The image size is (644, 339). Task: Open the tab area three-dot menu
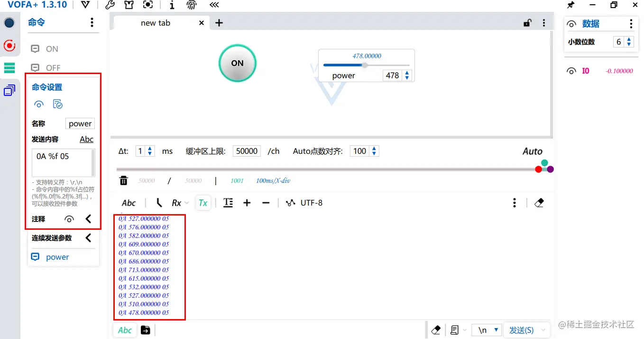(544, 22)
